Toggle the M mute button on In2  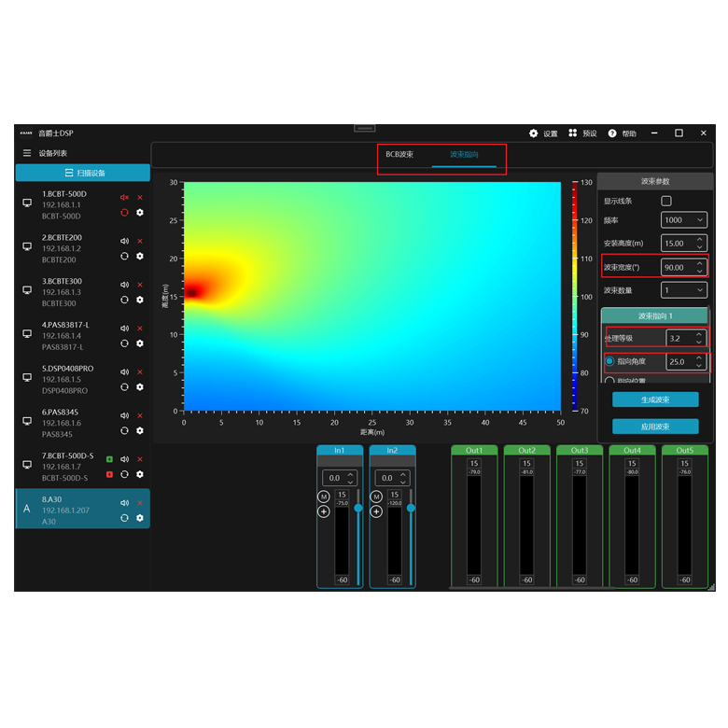pyautogui.click(x=376, y=497)
